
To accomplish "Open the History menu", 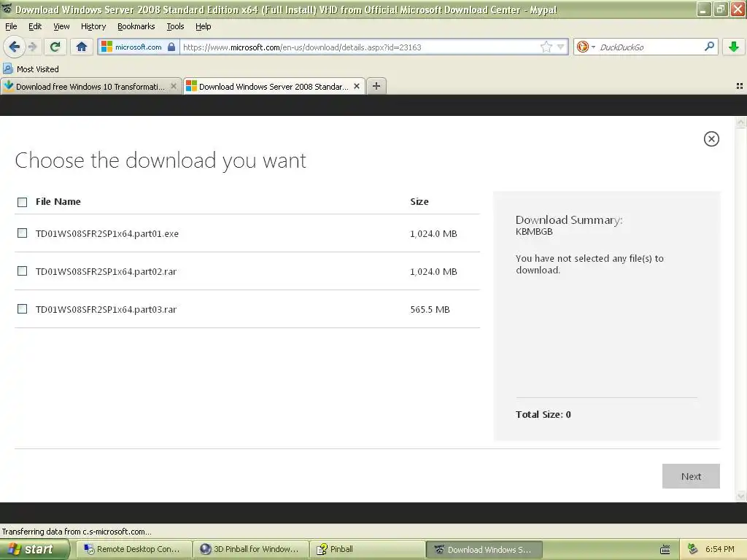I will (x=93, y=26).
